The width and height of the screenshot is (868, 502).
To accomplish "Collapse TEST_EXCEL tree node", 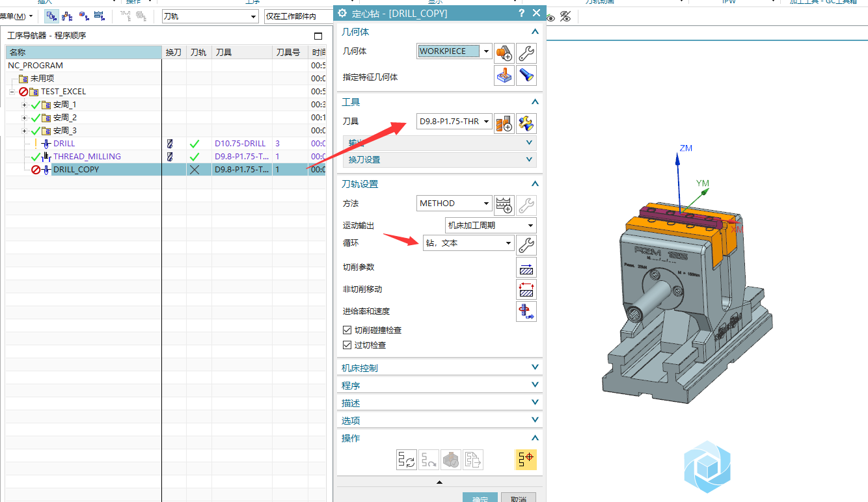I will 12,92.
